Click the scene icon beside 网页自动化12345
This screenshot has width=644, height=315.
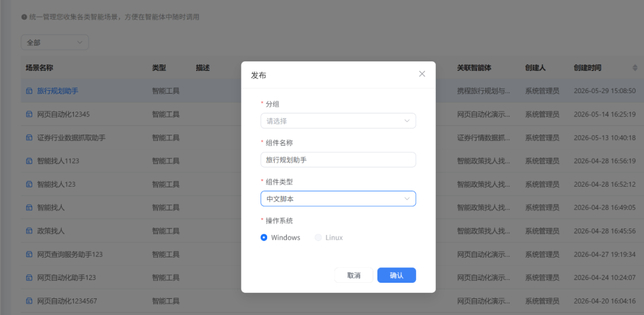29,114
